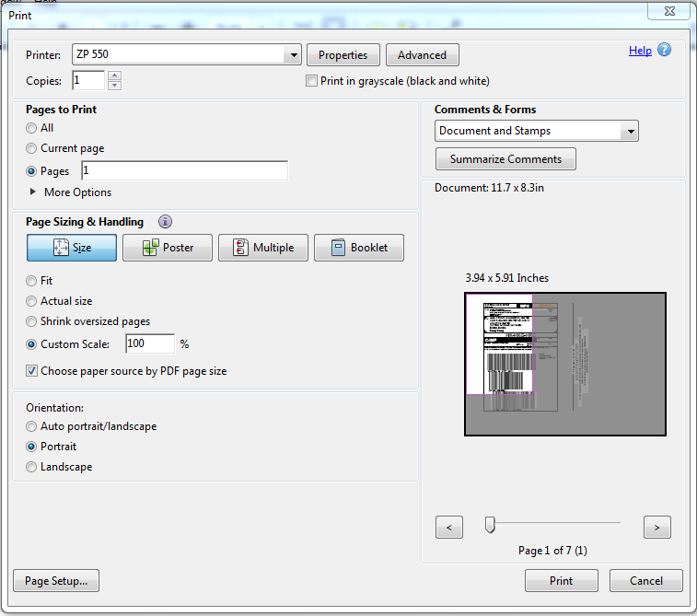697x616 pixels.
Task: Uncheck Choose paper source by PDF page size
Action: (x=32, y=371)
